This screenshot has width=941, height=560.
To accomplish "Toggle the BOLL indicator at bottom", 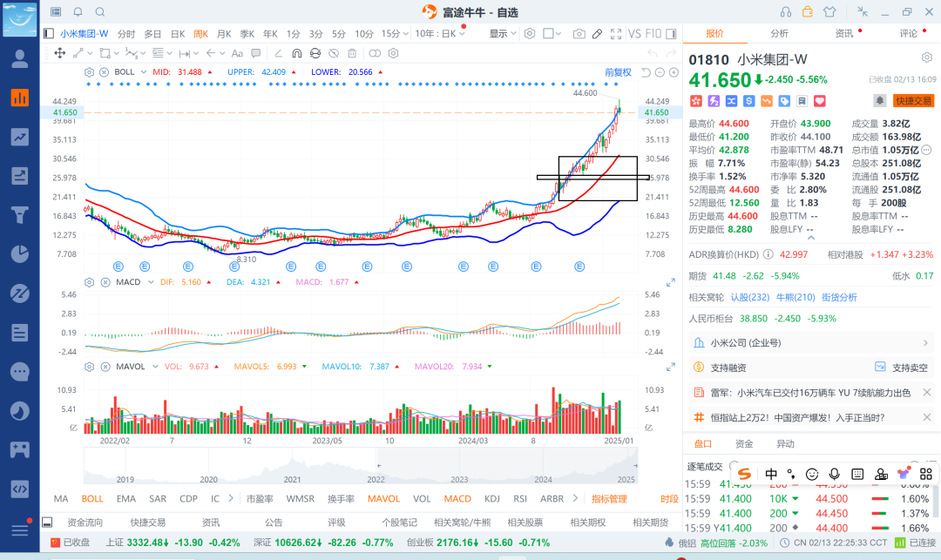I will (x=92, y=498).
